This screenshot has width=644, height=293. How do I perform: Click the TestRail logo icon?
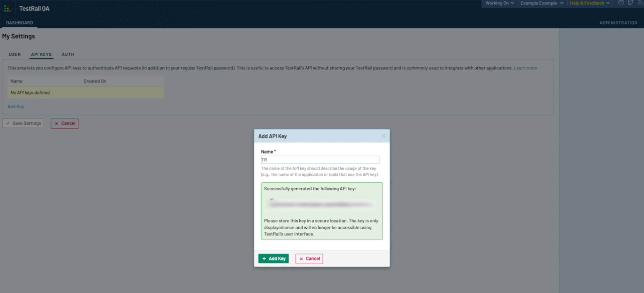click(x=8, y=9)
